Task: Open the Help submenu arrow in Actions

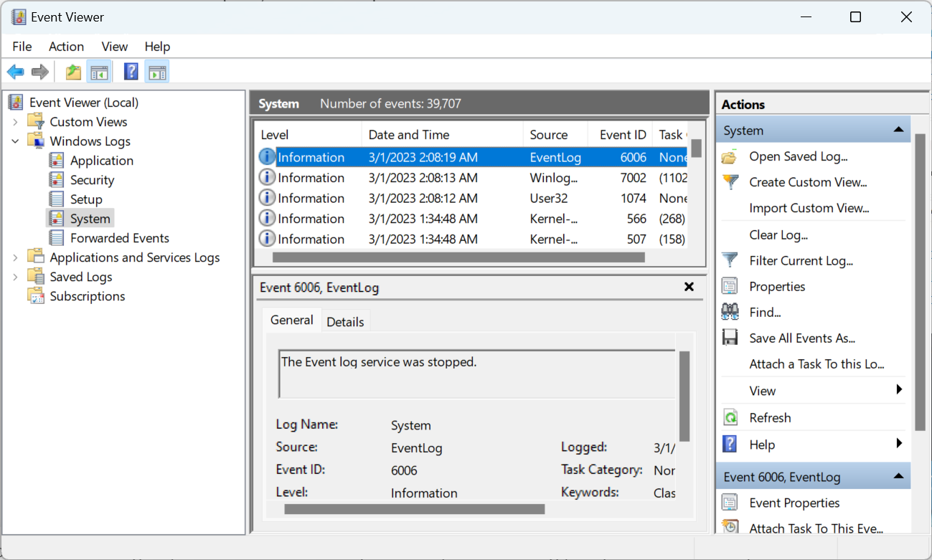Action: tap(899, 444)
